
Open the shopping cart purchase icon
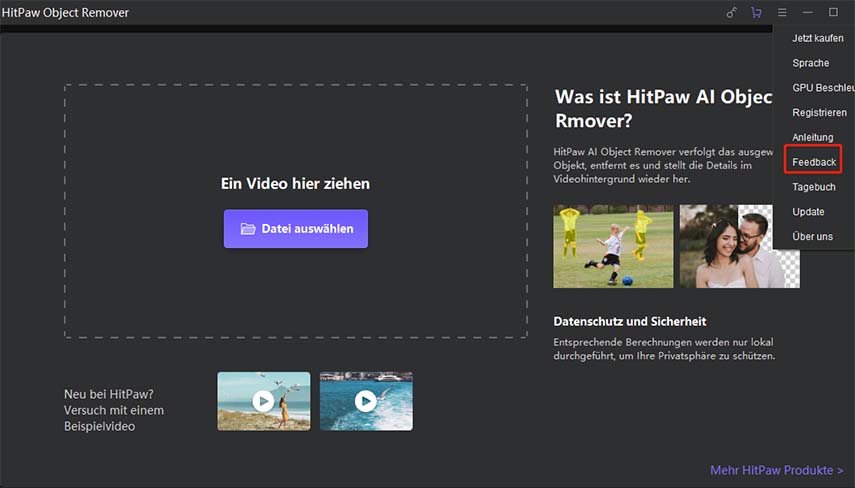pyautogui.click(x=756, y=13)
